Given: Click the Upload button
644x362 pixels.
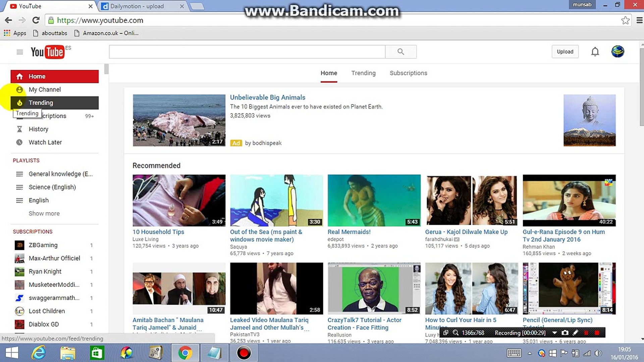Looking at the screenshot, I should (x=565, y=52).
